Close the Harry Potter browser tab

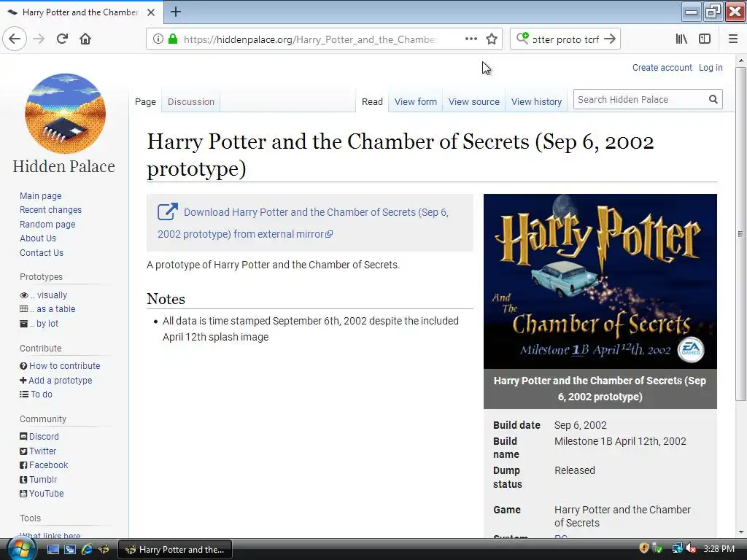click(151, 12)
